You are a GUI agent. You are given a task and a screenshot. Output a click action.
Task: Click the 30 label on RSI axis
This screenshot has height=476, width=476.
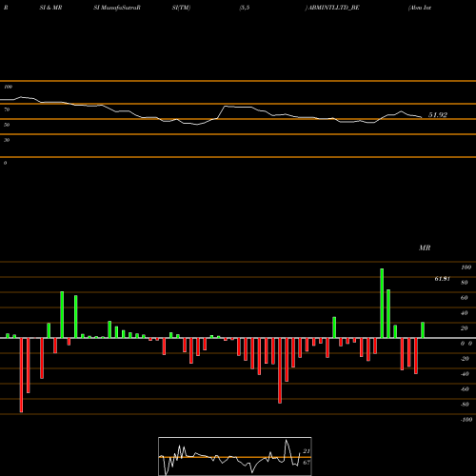click(7, 140)
